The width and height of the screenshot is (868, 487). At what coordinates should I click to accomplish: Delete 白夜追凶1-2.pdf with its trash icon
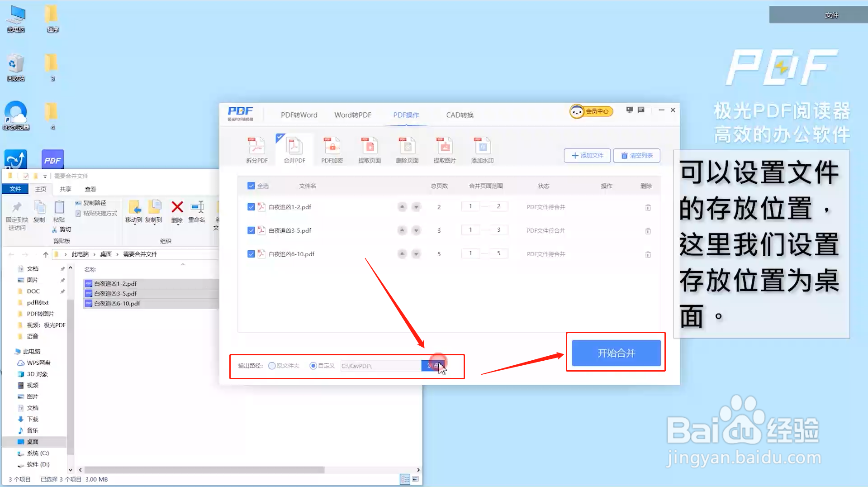coord(648,207)
